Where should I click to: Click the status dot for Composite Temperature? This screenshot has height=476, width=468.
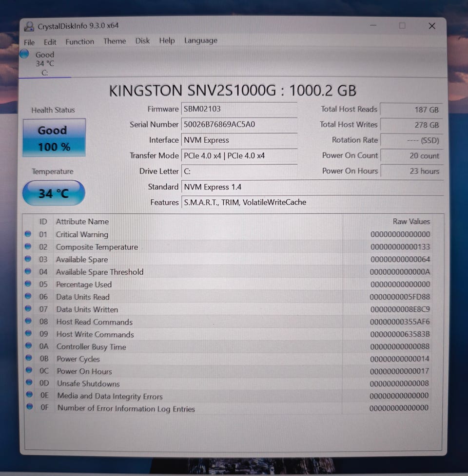click(28, 246)
